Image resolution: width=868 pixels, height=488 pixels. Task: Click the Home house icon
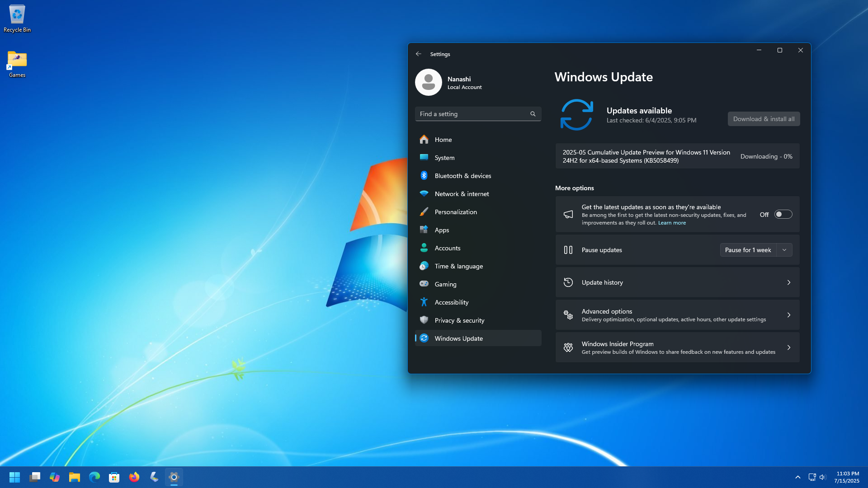[x=424, y=140]
